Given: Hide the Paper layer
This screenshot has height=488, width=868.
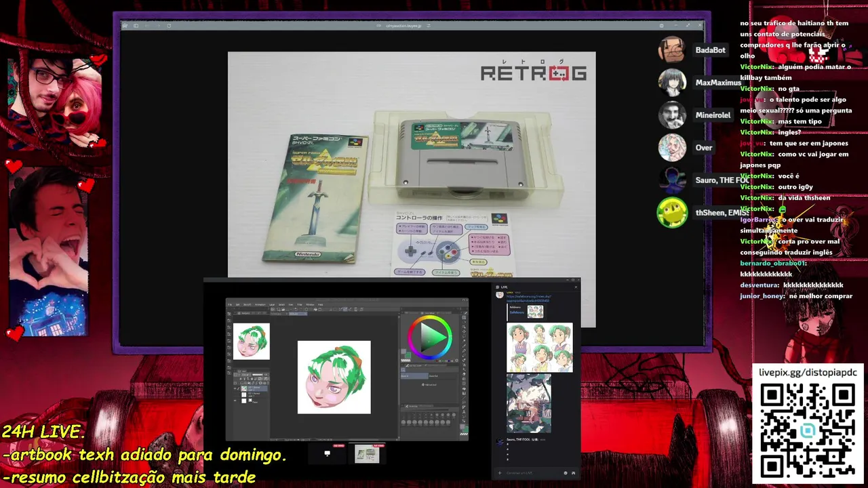Looking at the screenshot, I should (x=235, y=401).
